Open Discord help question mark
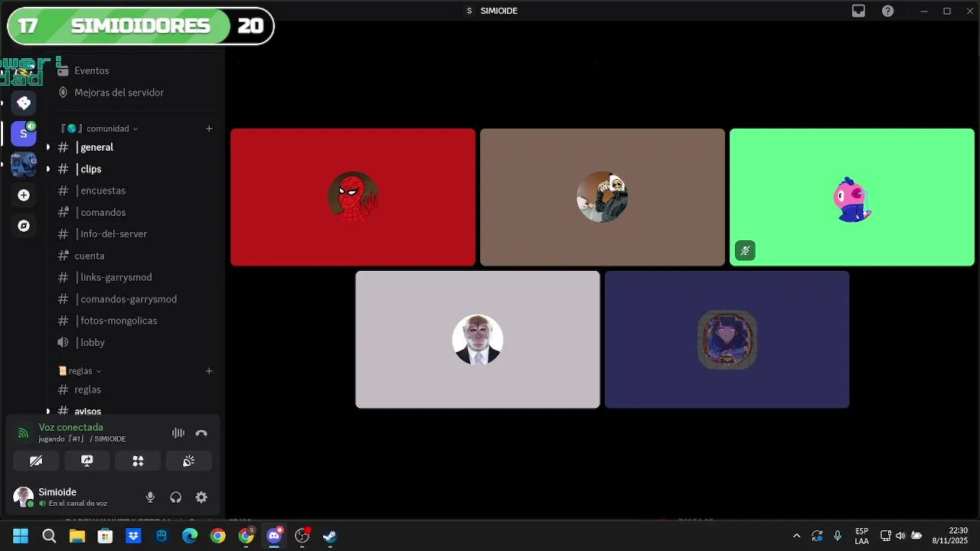The width and height of the screenshot is (980, 551). tap(887, 11)
